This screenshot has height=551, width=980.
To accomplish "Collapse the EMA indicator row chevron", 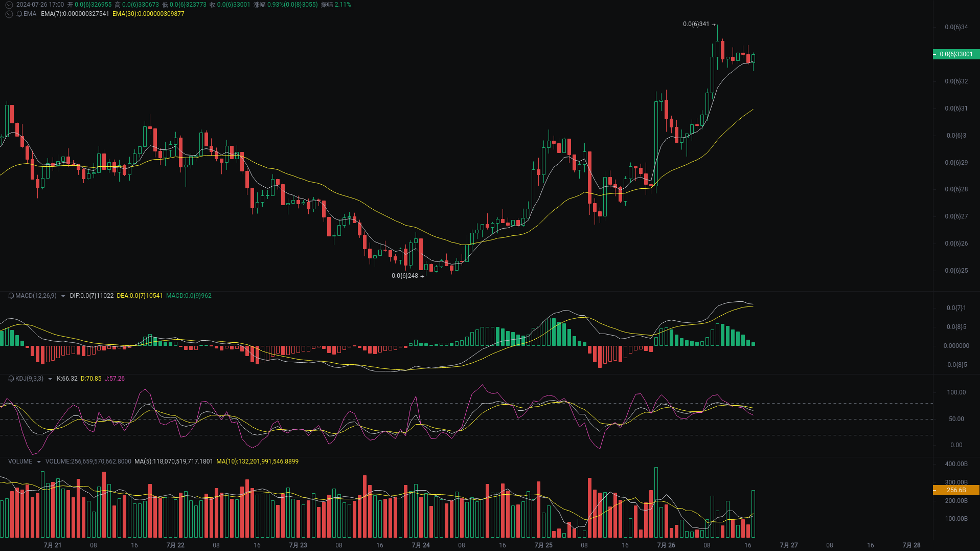I will 9,14.
